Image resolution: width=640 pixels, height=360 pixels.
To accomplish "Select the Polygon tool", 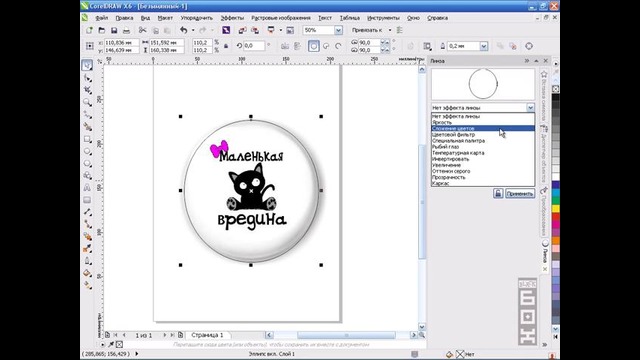I will [x=87, y=163].
